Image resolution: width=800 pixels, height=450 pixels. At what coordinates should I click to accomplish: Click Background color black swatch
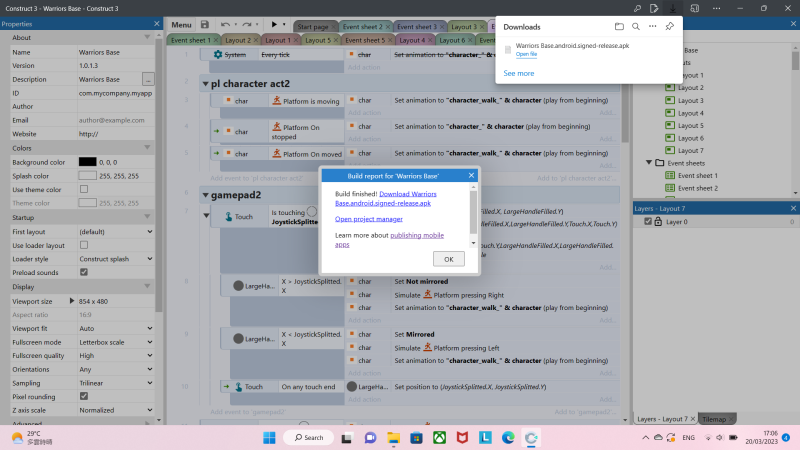tap(87, 162)
